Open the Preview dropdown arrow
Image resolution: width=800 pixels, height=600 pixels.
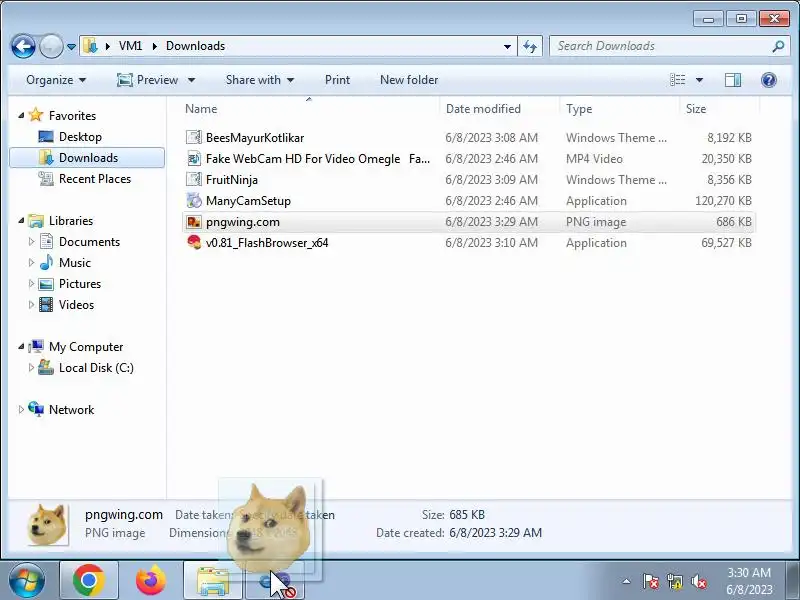[191, 80]
